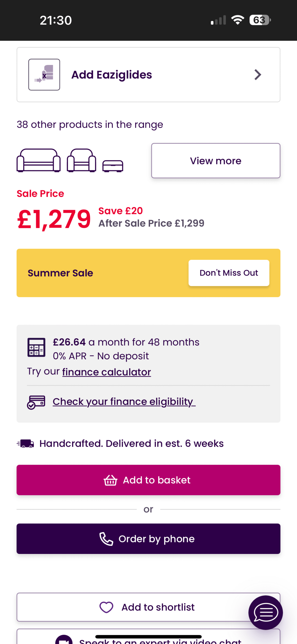297x644 pixels.
Task: Select the sofa icon in range
Action: click(38, 160)
